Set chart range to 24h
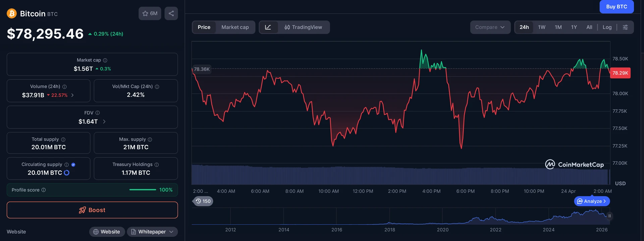Image resolution: width=644 pixels, height=241 pixels. click(x=524, y=27)
